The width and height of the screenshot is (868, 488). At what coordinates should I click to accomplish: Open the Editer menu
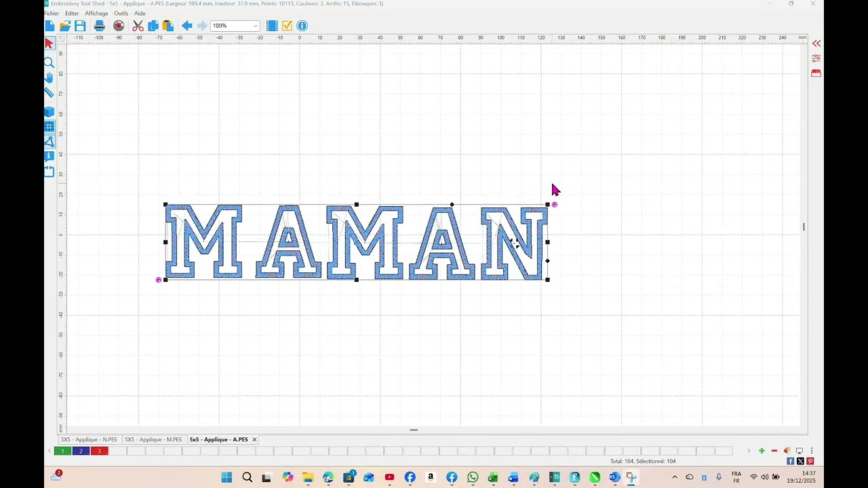pos(72,14)
